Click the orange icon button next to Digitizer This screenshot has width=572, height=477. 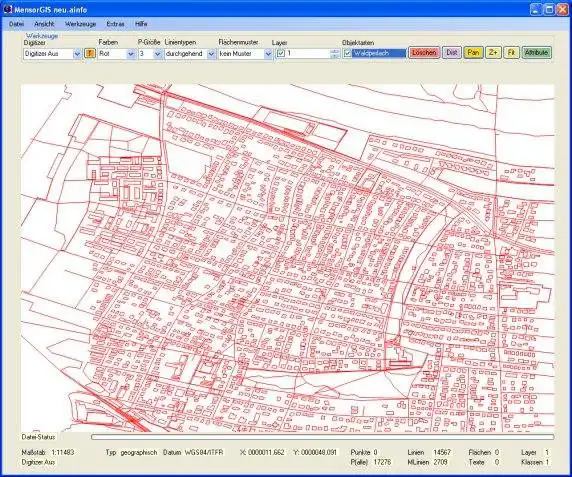pos(90,53)
